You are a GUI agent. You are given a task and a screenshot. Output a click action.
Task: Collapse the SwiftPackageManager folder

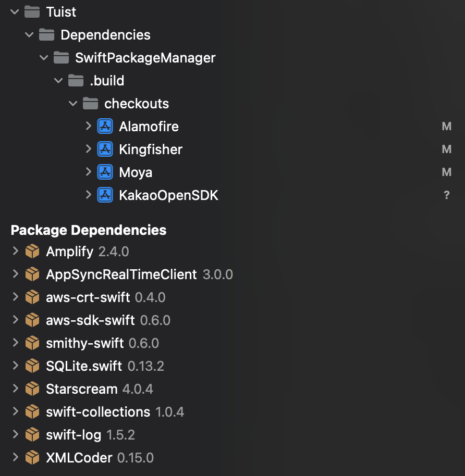(44, 58)
